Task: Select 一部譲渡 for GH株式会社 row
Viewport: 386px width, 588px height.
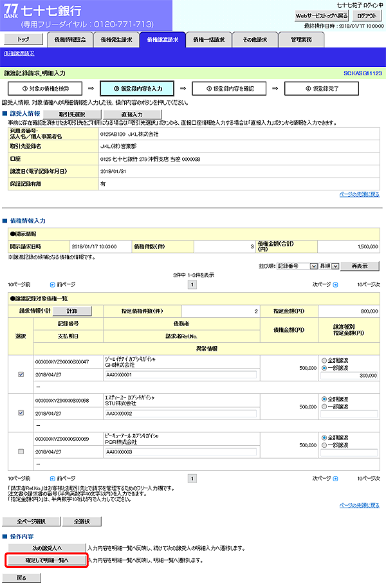Action: pos(324,368)
